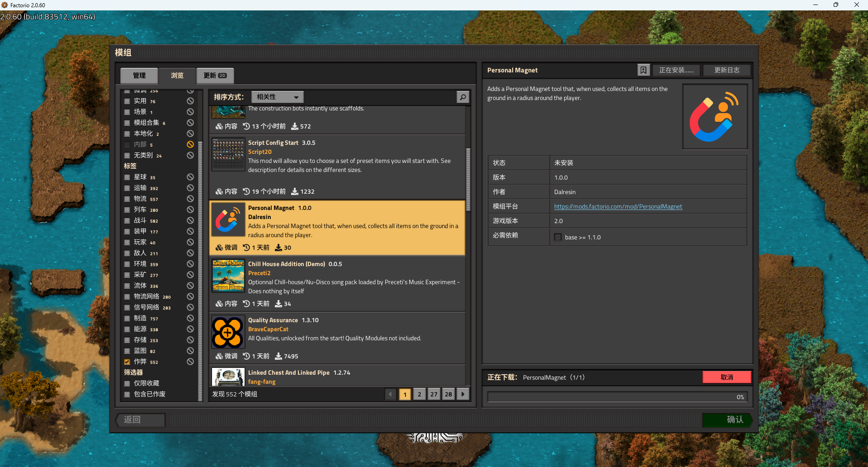Enable the 信号网络 tag checkbox
Viewport: 868px width, 467px height.
(x=127, y=307)
